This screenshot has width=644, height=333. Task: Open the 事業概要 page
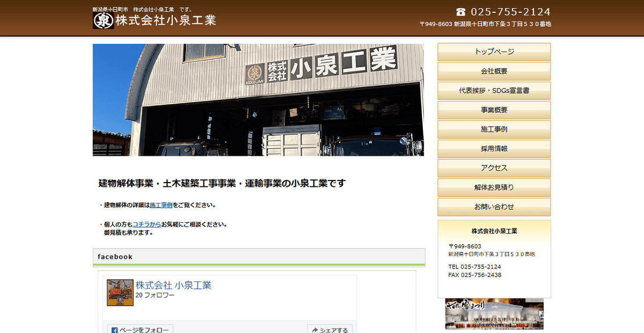(494, 110)
